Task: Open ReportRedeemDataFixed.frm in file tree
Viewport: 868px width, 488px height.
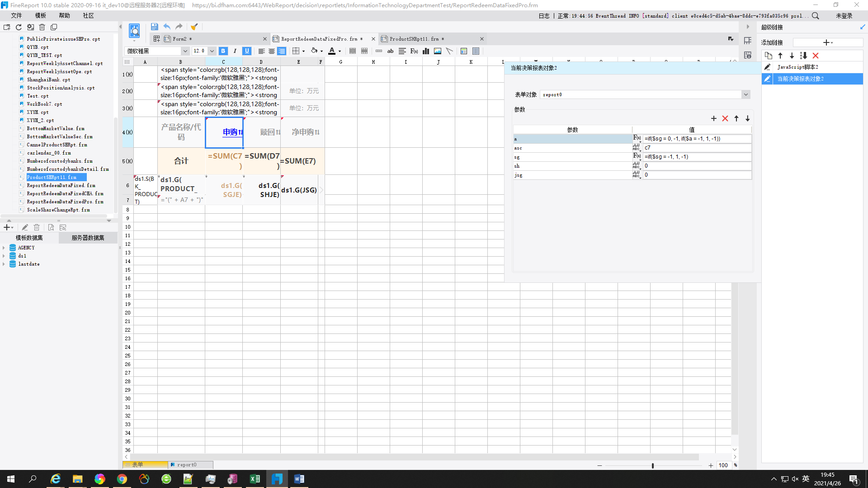Action: [x=61, y=185]
